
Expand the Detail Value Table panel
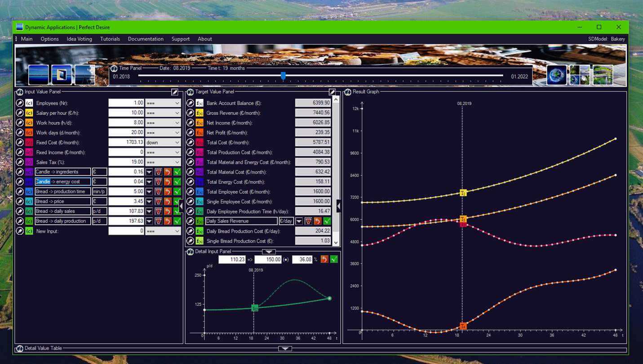285,349
